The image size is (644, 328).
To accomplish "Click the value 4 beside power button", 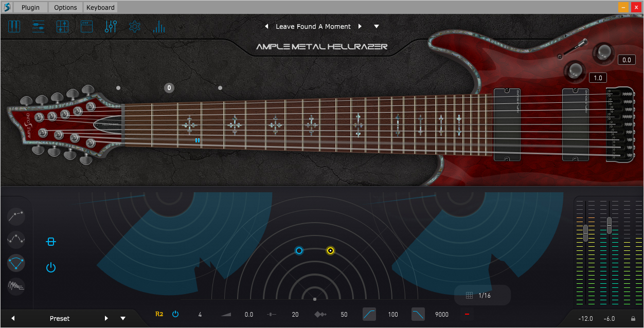I will pos(200,315).
